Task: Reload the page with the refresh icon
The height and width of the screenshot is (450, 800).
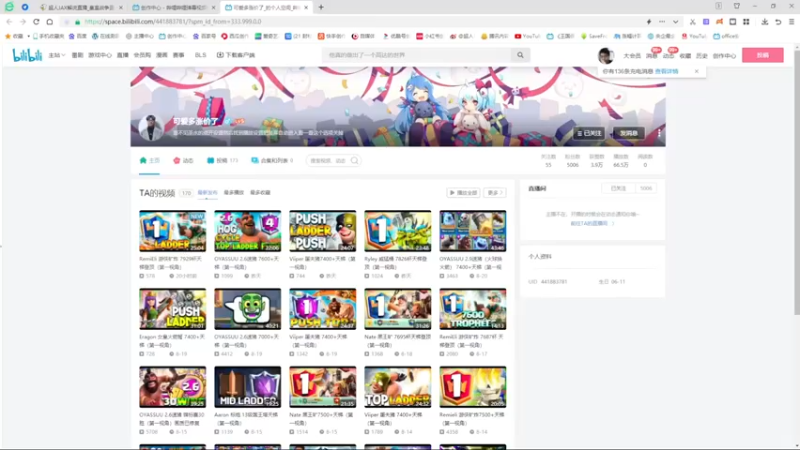Action: pyautogui.click(x=36, y=22)
